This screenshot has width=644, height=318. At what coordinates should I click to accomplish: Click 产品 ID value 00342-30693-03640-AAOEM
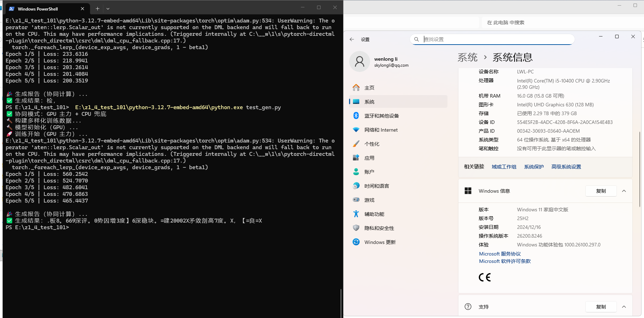[548, 131]
